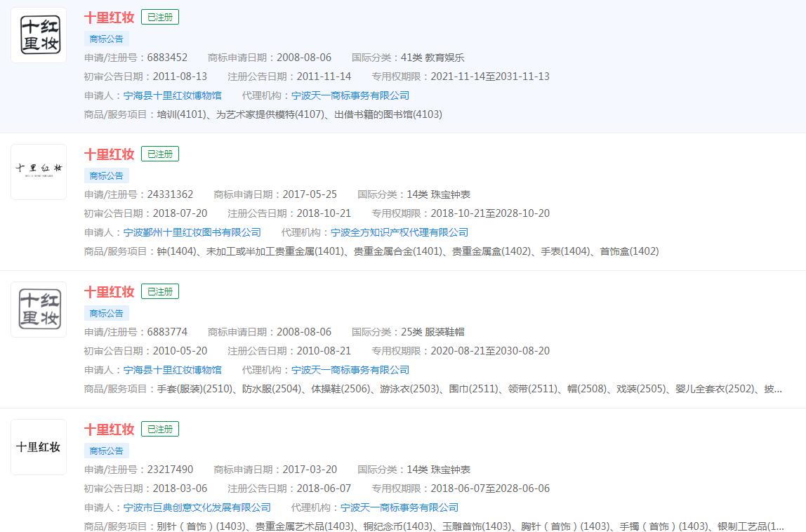Click 14类 珠宝钟表 in entry 23217490
Image resolution: width=806 pixels, height=532 pixels.
coord(439,470)
